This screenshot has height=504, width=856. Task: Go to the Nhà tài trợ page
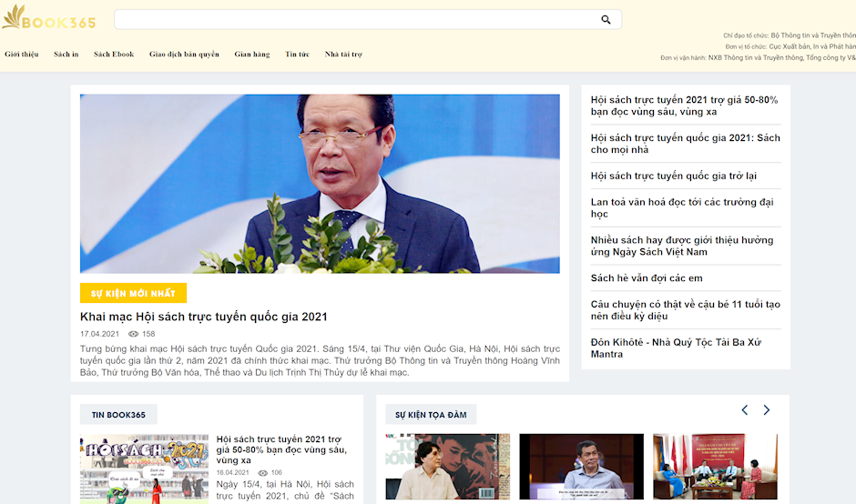pos(343,55)
